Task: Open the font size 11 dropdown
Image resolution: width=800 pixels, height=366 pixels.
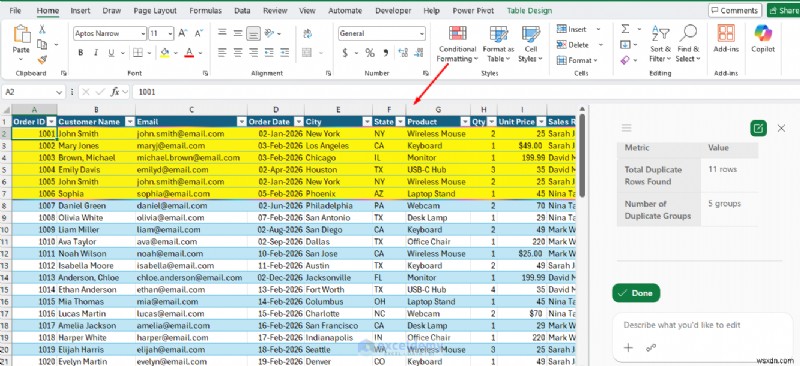Action: coord(170,34)
